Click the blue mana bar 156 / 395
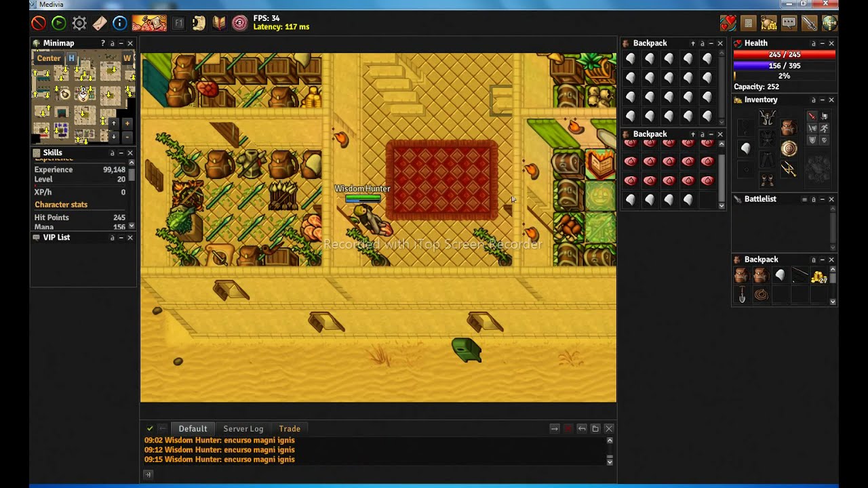The height and width of the screenshot is (488, 868). point(784,66)
